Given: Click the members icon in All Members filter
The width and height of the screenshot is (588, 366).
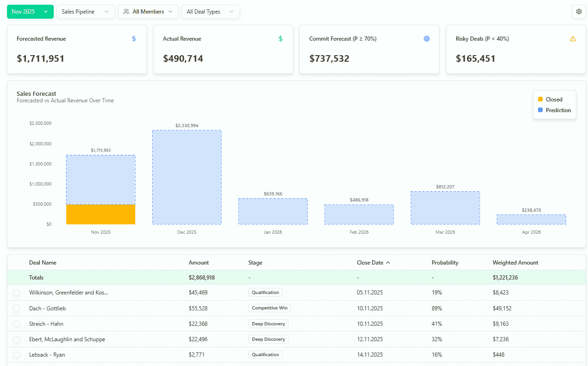Looking at the screenshot, I should tap(125, 11).
